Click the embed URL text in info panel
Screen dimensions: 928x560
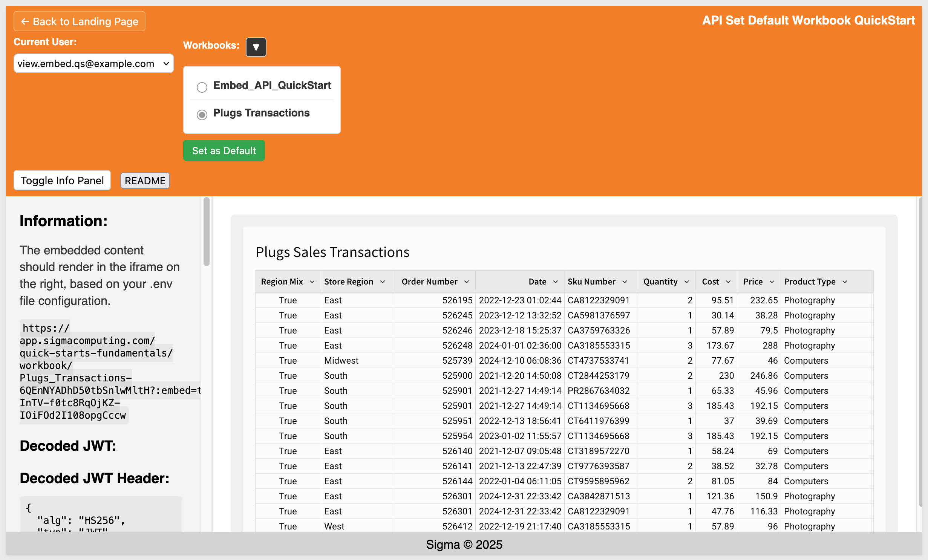(110, 372)
